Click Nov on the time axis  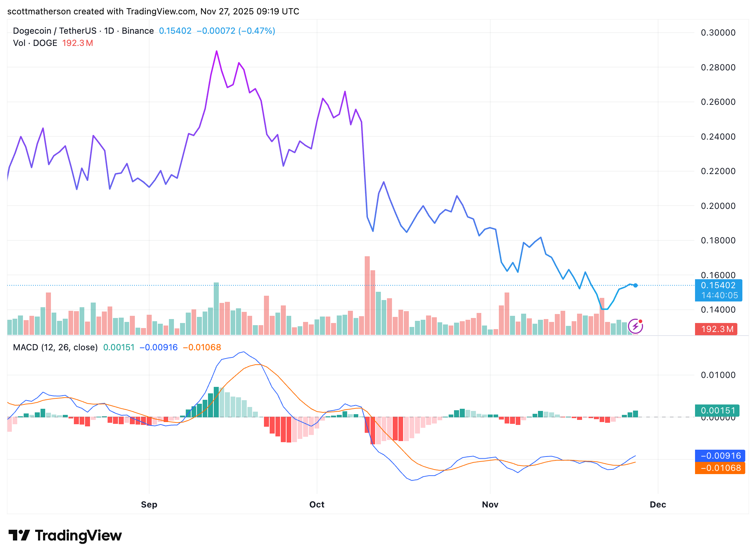click(x=490, y=504)
